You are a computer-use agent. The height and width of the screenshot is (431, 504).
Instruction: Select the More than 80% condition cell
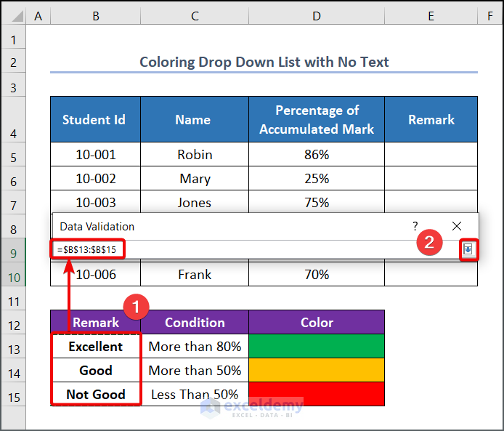point(195,346)
